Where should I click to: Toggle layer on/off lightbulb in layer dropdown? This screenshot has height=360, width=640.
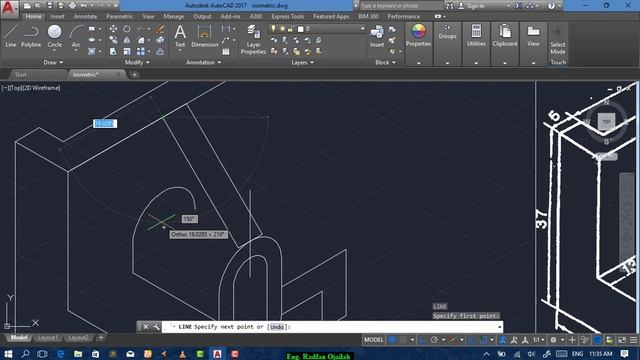(273, 29)
